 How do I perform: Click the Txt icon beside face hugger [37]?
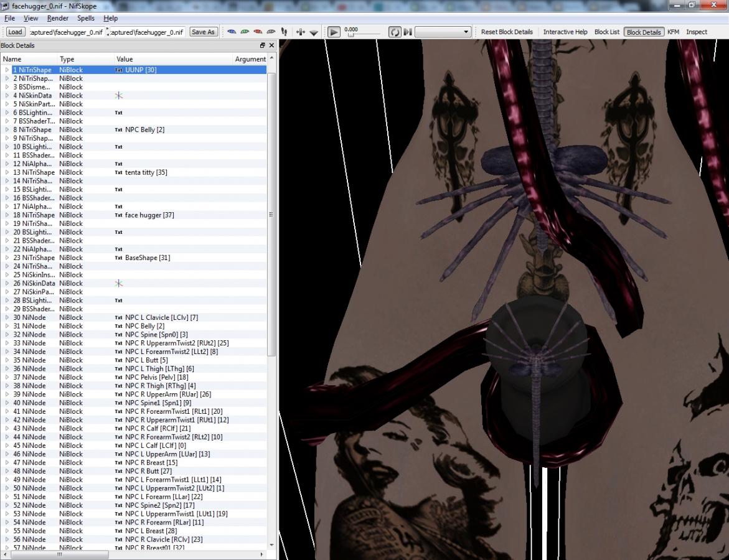tap(118, 215)
